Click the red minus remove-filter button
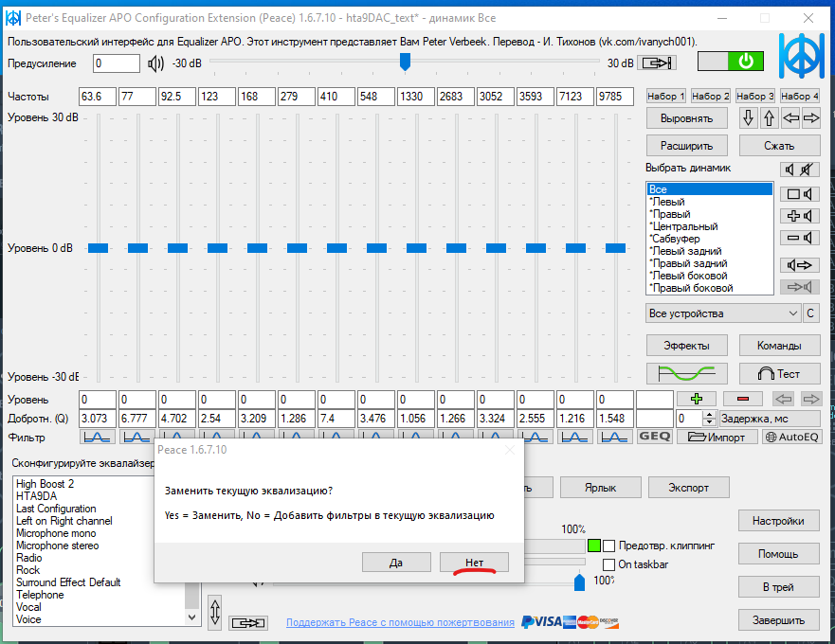835x644 pixels. coord(742,399)
